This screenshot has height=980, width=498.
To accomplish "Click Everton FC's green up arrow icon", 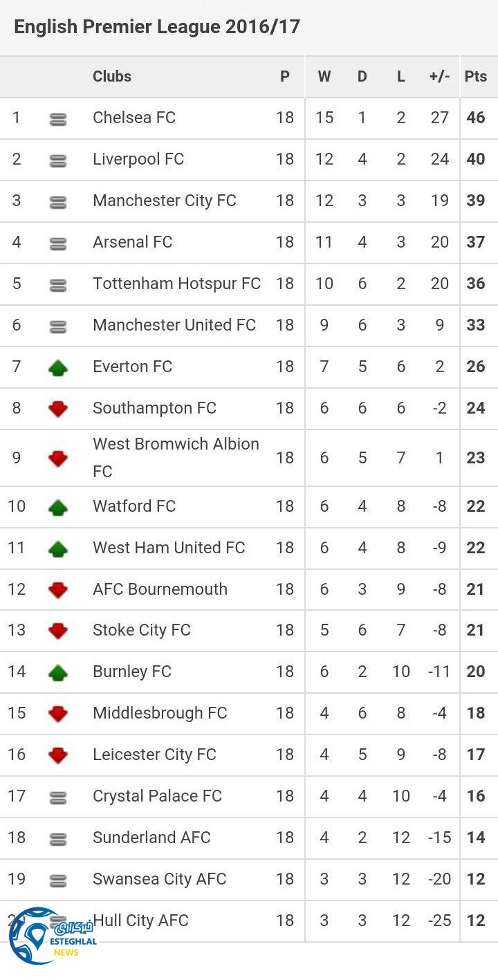I will point(58,367).
